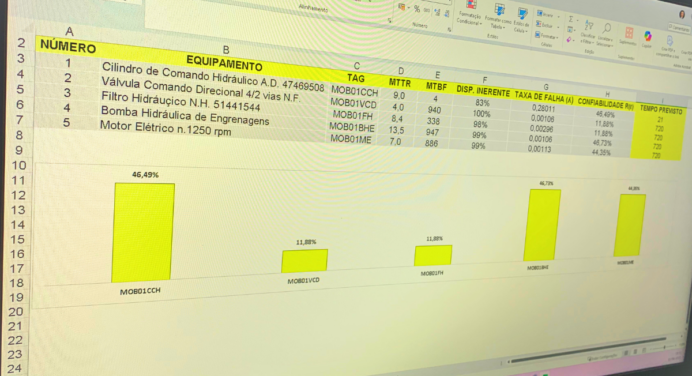Click the percent style icon

417,8
